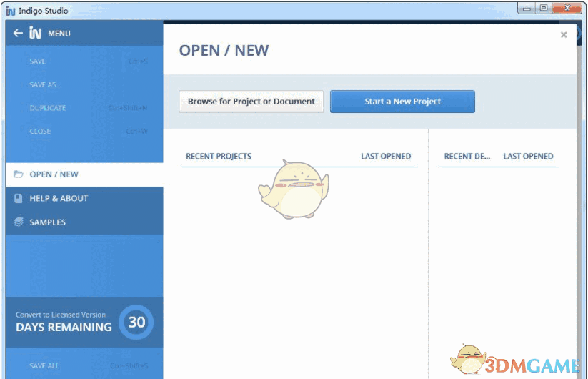Select the Save menu item
The height and width of the screenshot is (379, 588).
[x=84, y=61]
